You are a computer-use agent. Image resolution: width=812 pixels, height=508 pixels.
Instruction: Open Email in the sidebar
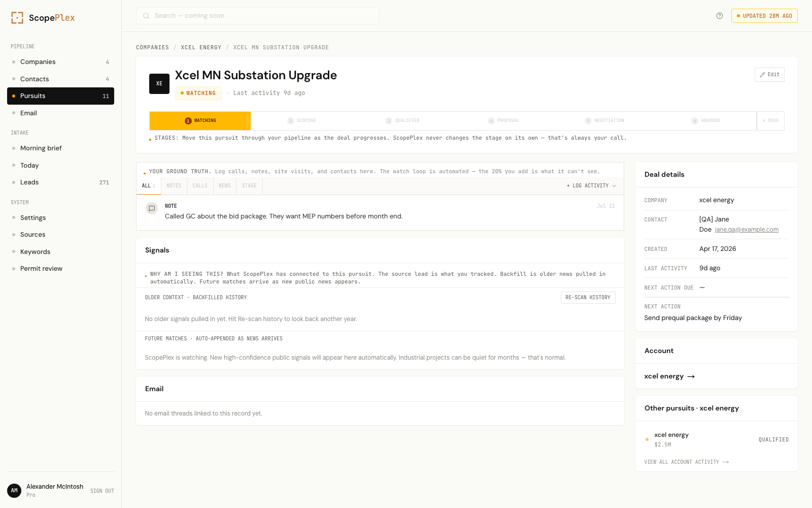[x=60, y=113]
